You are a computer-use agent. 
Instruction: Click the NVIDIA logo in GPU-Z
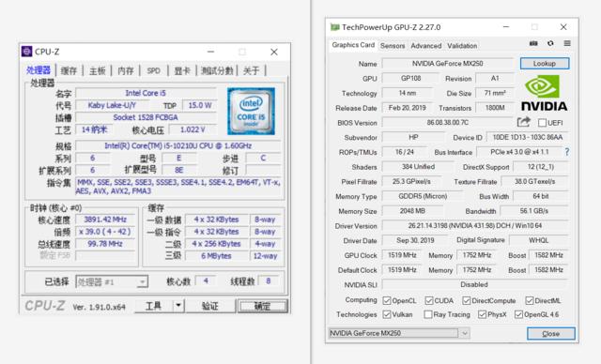click(x=545, y=93)
